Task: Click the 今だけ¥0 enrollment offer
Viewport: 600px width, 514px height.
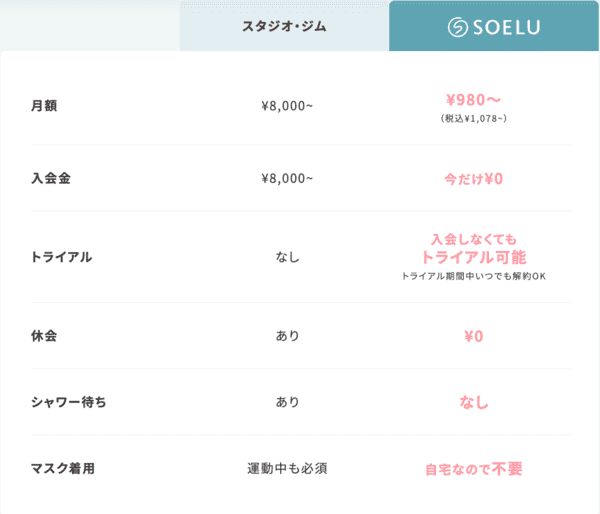Action: [473, 179]
